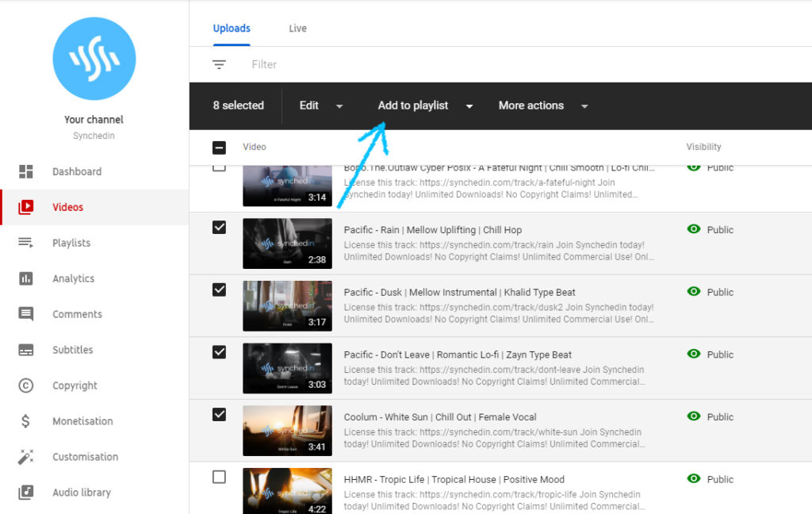Uncheck the Coolum - White Sun checkbox
Screen dimensions: 812x514
(x=219, y=415)
